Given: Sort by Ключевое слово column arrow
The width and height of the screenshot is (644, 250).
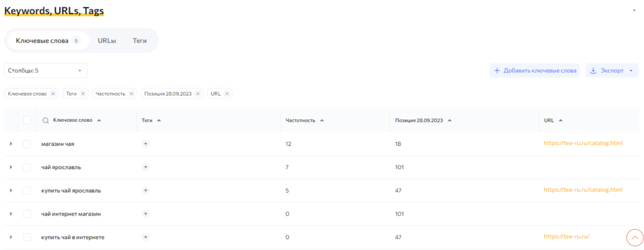Looking at the screenshot, I should 99,120.
